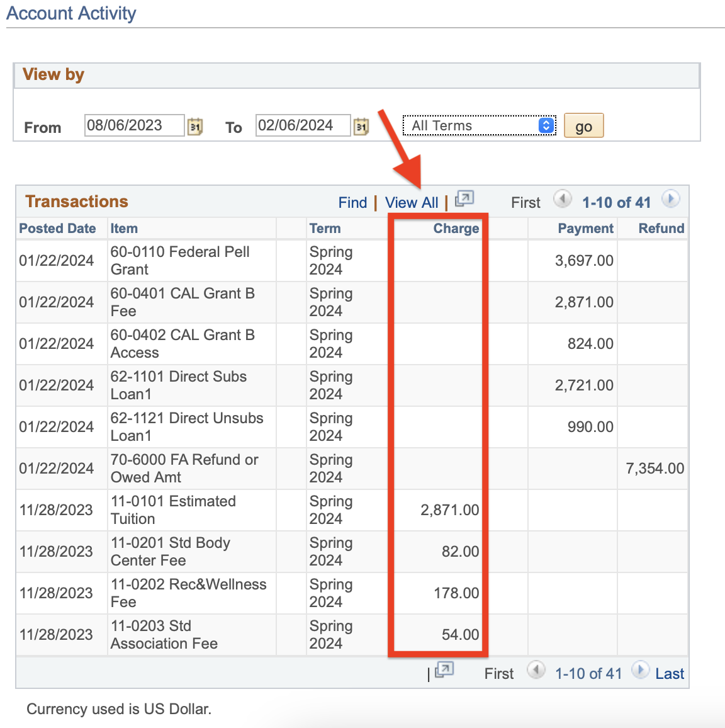725x728 pixels.
Task: Open the calendar picker for the To date
Action: tap(361, 126)
